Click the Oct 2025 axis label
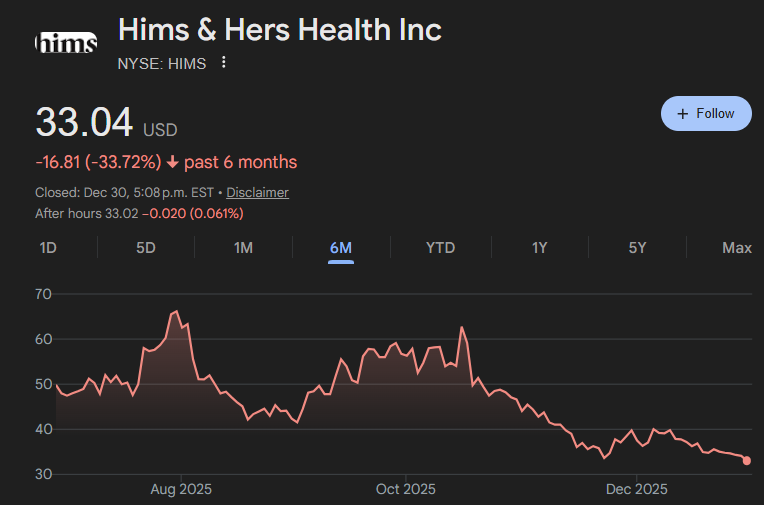The height and width of the screenshot is (505, 764). 405,489
